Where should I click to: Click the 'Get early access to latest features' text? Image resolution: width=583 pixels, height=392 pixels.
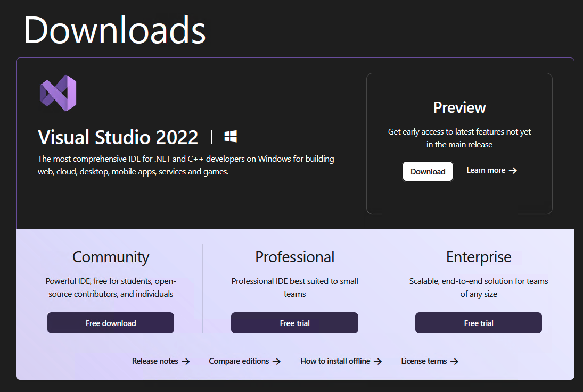pos(459,138)
